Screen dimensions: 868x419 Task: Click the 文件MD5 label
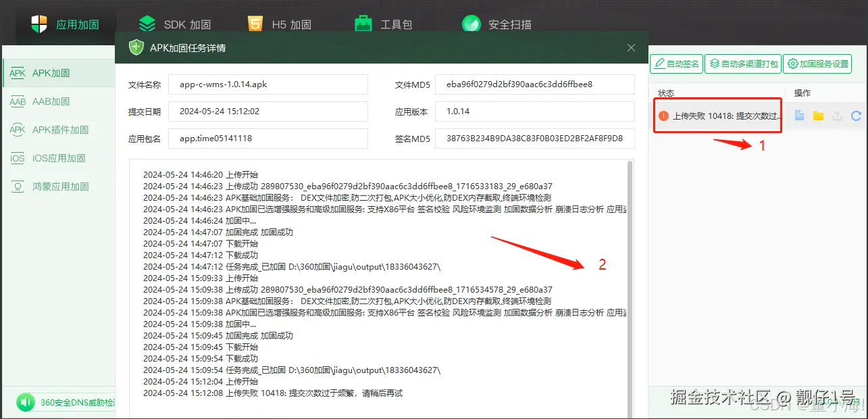click(412, 84)
